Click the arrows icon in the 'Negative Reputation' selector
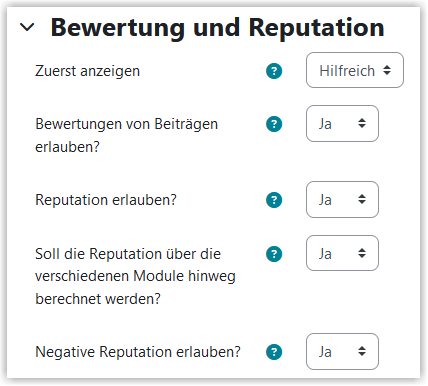Screen dimensions: 428x386 pos(362,351)
